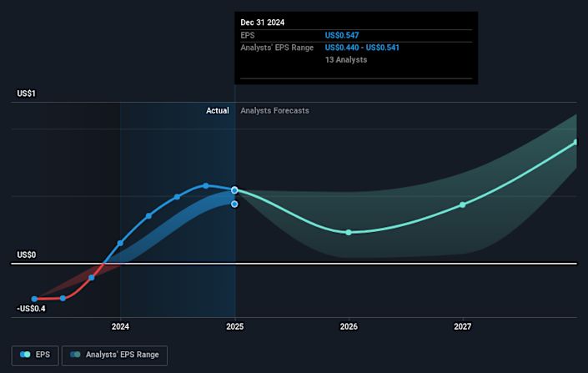Select the final forecast point at chart edge
The height and width of the screenshot is (373, 588).
pos(576,142)
